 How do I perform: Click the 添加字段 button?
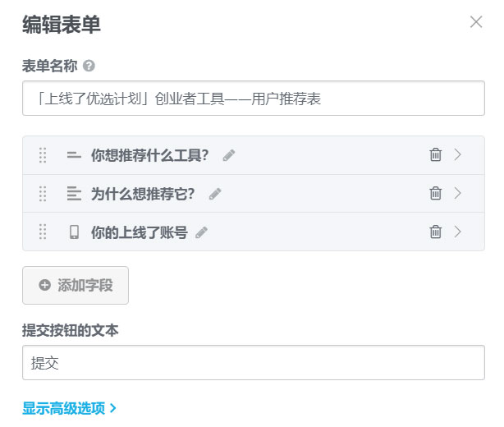pyautogui.click(x=76, y=286)
